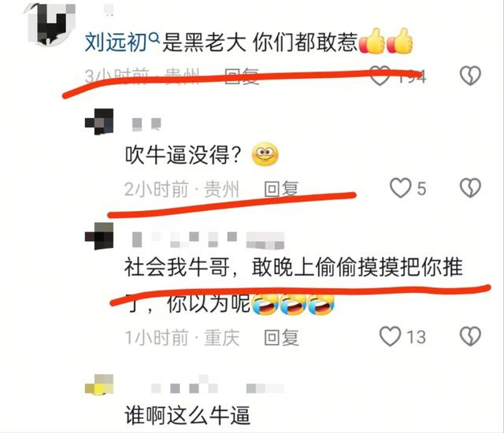Screen dimensions: 504x433
Task: Select the comment text 吹牛逼没得?
Action: (x=183, y=155)
